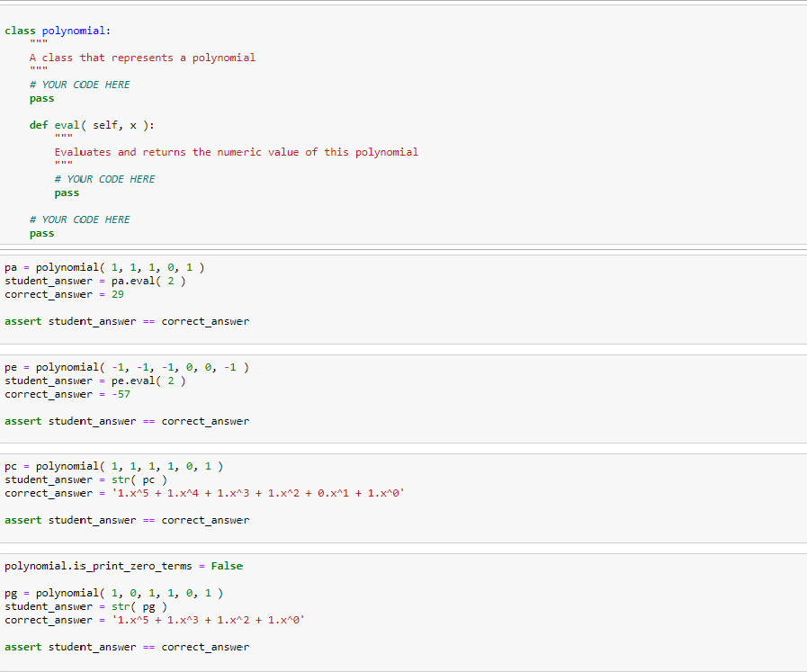This screenshot has height=672, width=807.
Task: Click the first pass statement under the comment
Action: [x=40, y=97]
